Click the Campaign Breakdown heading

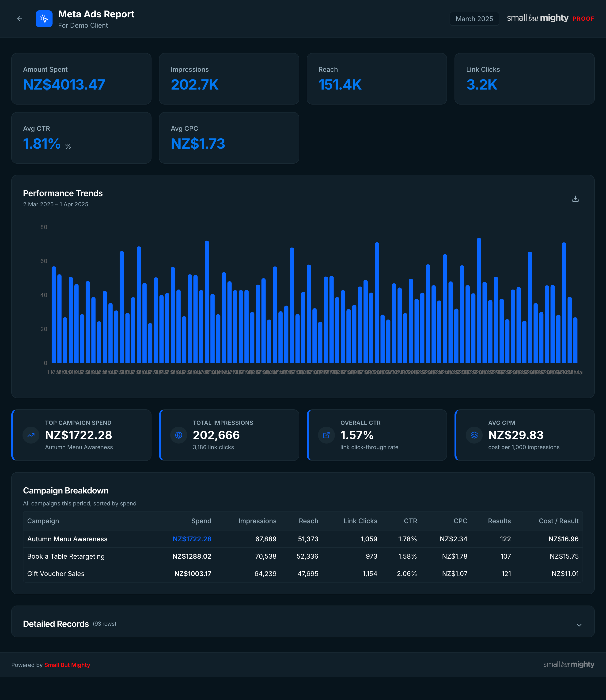click(x=66, y=490)
